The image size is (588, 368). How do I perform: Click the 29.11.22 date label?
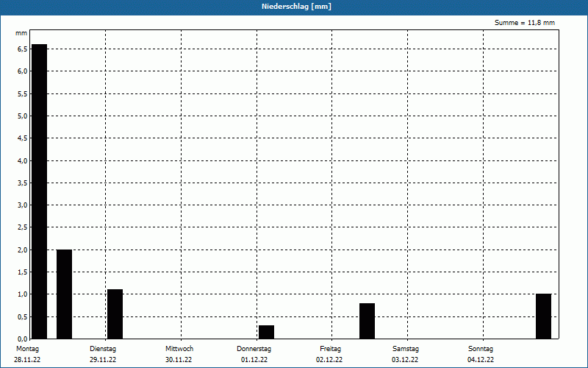103,360
